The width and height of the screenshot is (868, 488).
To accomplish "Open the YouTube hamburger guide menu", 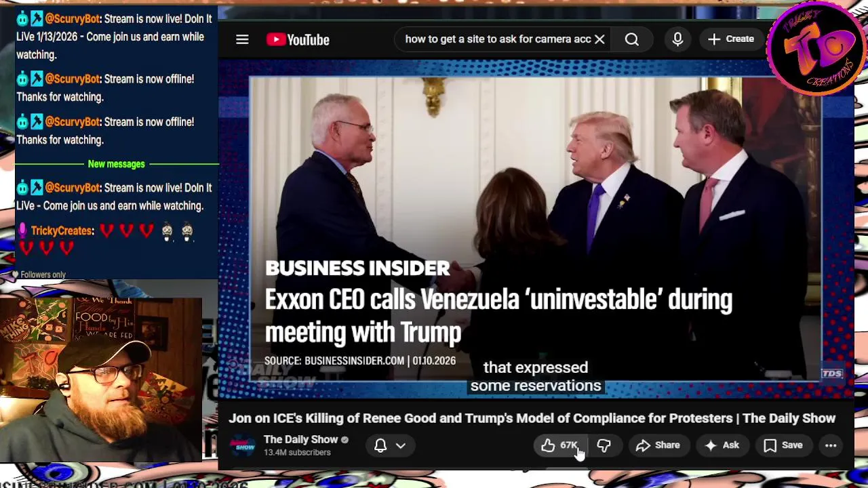I will click(x=242, y=39).
